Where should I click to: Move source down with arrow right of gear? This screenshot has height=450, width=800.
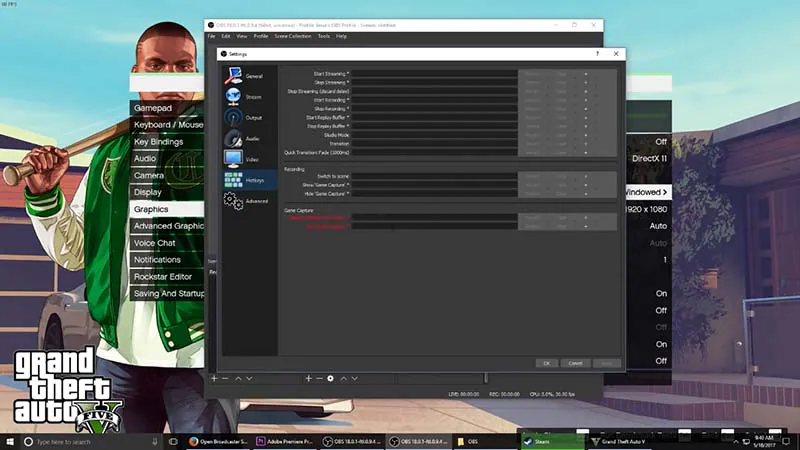(x=355, y=379)
